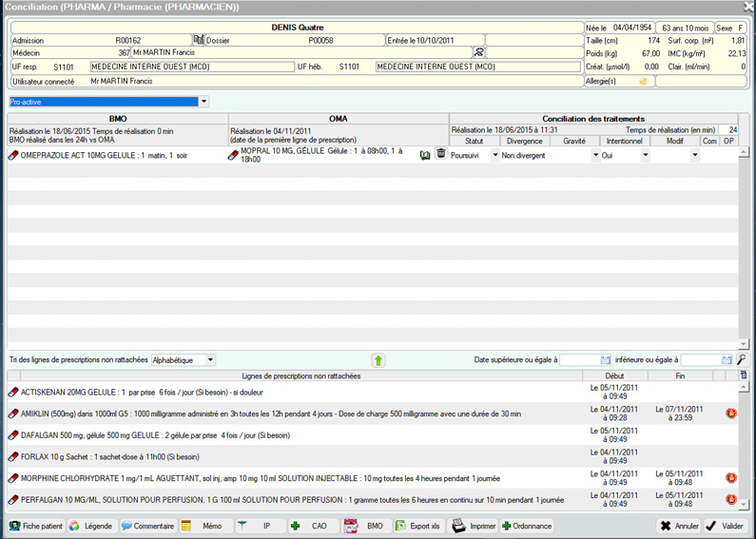Click the allergy hand icon

644,82
